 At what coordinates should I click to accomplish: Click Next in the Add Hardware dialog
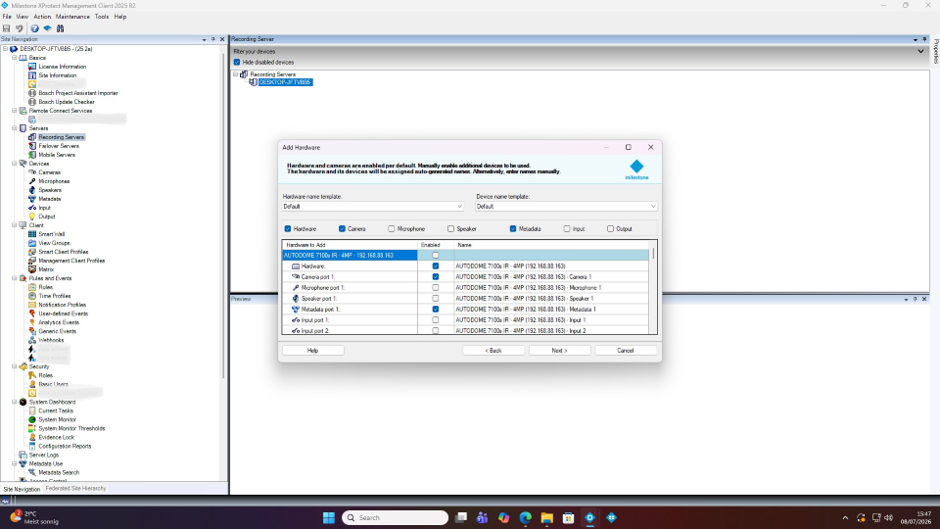[x=559, y=350]
